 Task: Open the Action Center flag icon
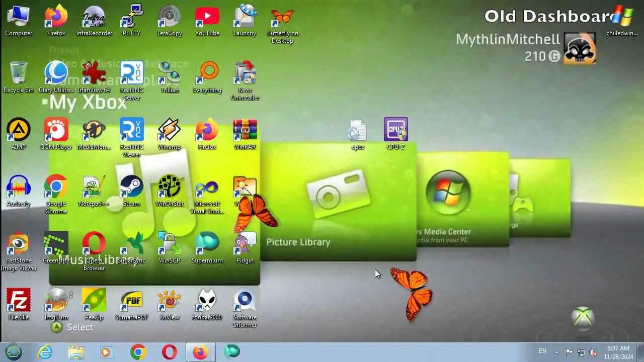pyautogui.click(x=569, y=352)
